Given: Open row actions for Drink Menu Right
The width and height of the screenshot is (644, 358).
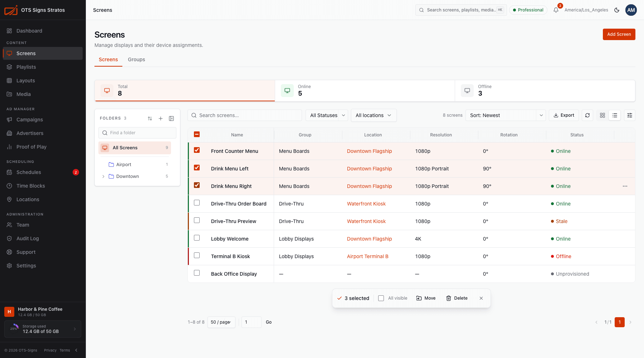Looking at the screenshot, I should click(x=625, y=186).
